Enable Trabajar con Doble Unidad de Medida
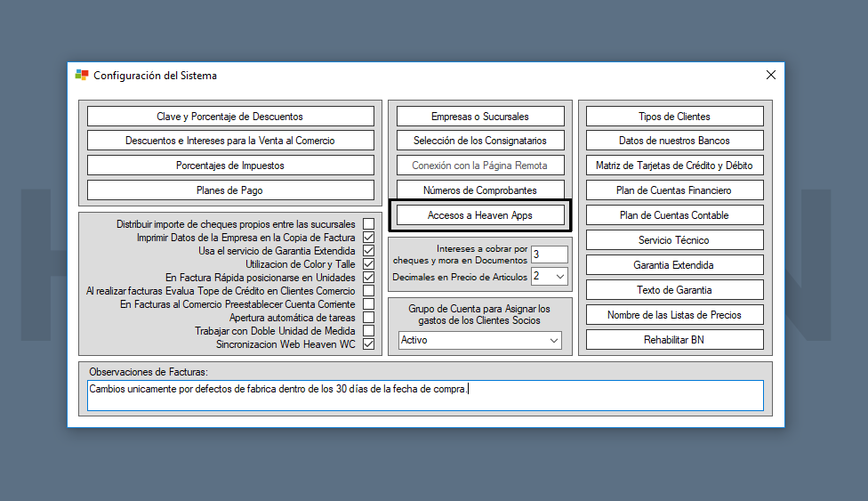The image size is (868, 501). (369, 330)
